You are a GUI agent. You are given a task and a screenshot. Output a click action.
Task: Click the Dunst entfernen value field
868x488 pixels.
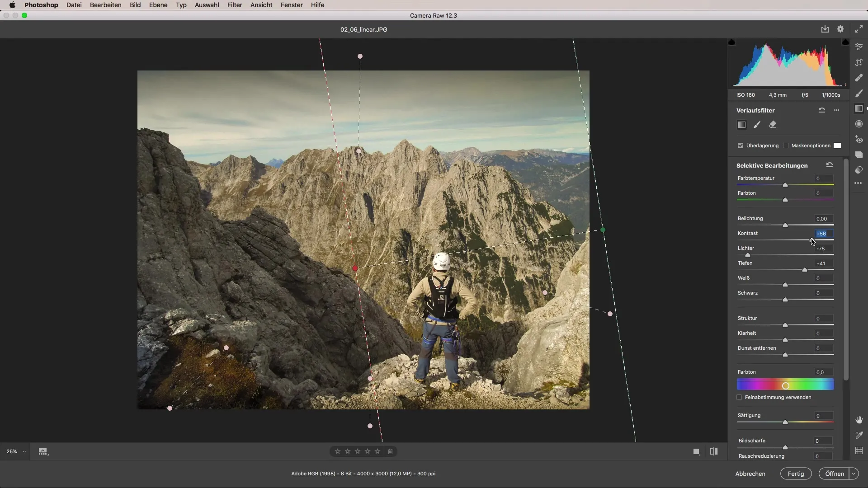[x=824, y=348]
